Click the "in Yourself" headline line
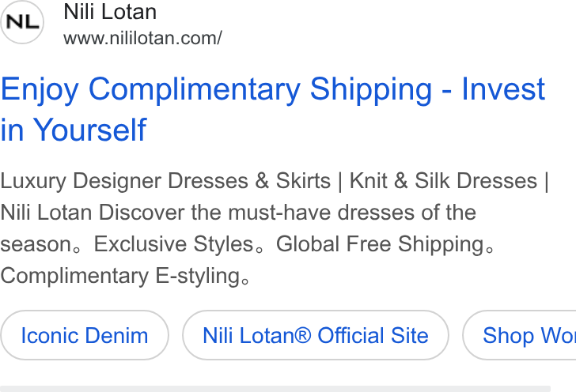Screen dimensions: 576x392 pyautogui.click(x=74, y=130)
